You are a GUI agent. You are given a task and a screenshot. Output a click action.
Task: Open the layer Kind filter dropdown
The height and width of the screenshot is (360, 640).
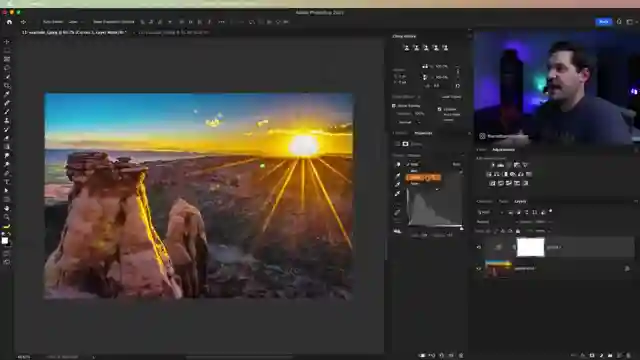(x=490, y=212)
